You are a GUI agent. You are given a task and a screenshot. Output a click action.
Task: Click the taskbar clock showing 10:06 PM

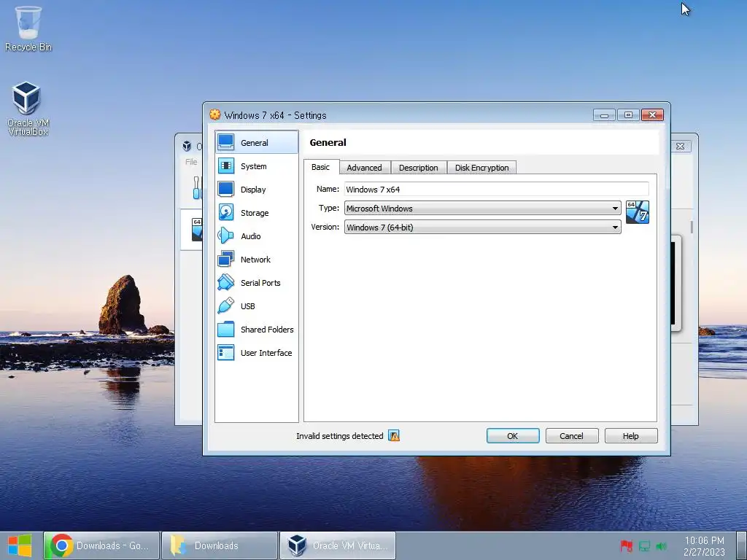704,545
